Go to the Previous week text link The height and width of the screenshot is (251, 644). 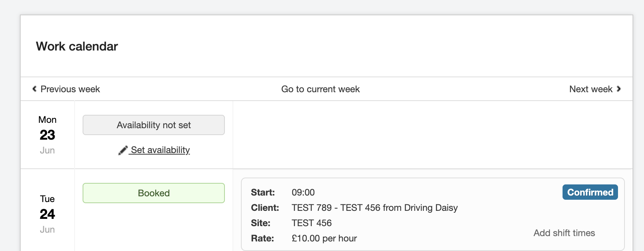70,89
